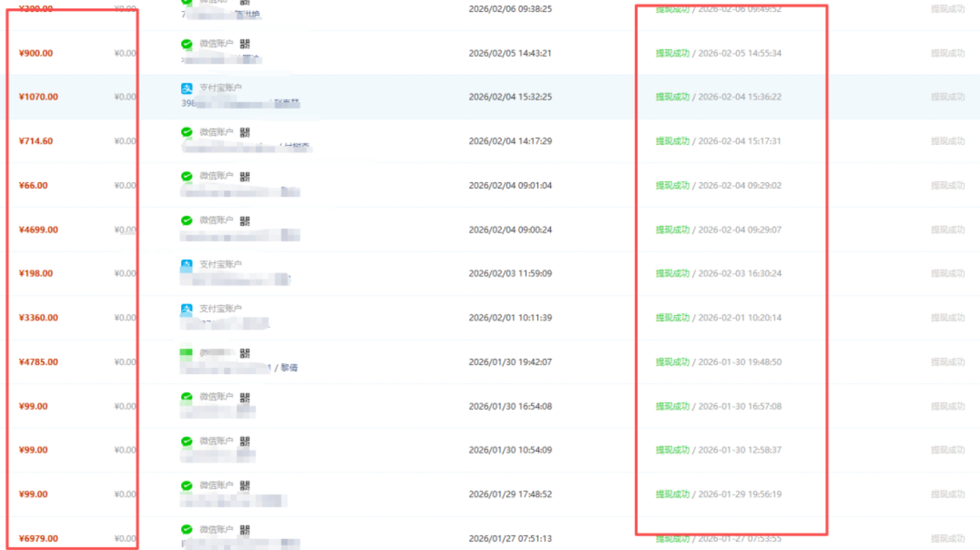The image size is (980, 550).
Task: Click the Alipay icon in the ¥1070.00 row
Action: coord(186,88)
